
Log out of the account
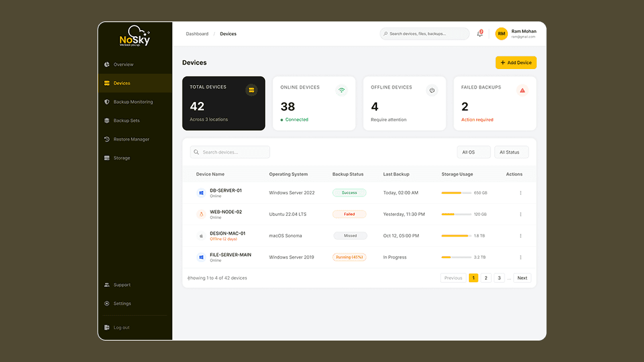coord(135,328)
